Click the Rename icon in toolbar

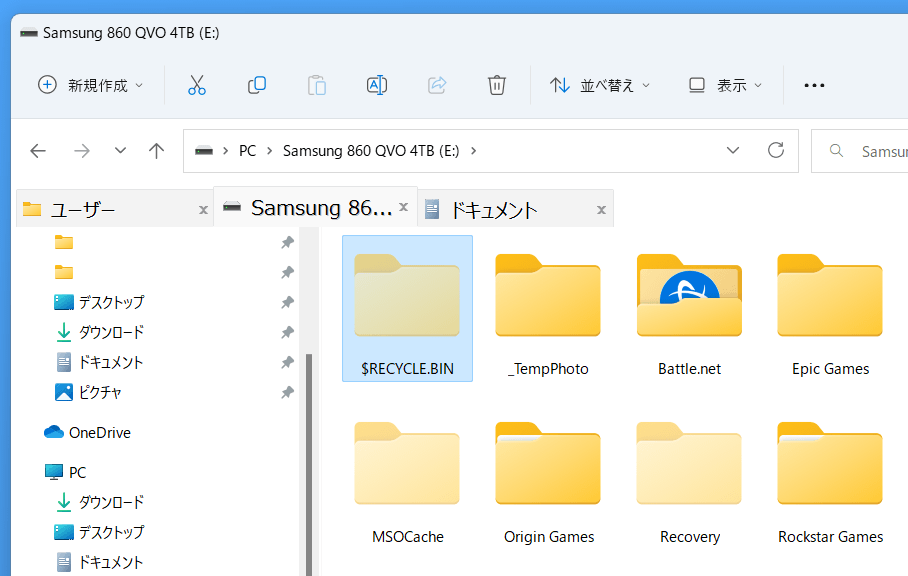pos(377,85)
